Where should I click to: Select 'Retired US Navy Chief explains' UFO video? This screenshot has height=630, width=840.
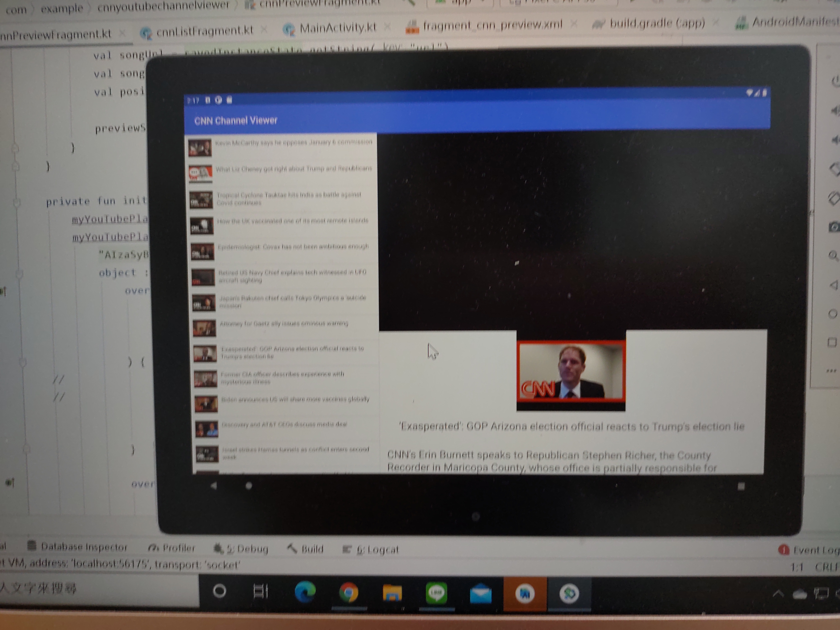[284, 276]
